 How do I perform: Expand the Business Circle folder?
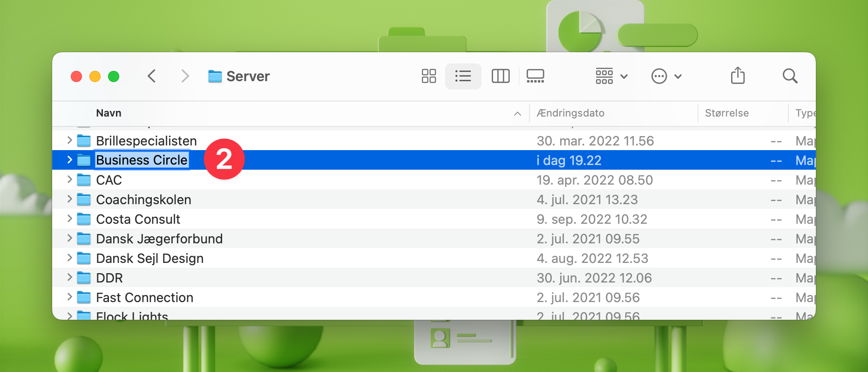69,160
